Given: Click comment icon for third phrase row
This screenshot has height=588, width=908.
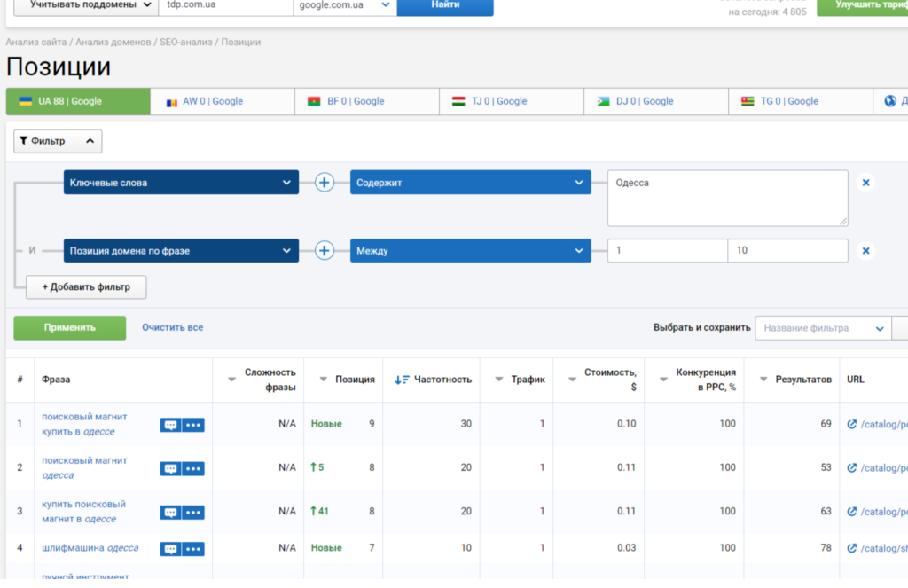Looking at the screenshot, I should pyautogui.click(x=170, y=512).
